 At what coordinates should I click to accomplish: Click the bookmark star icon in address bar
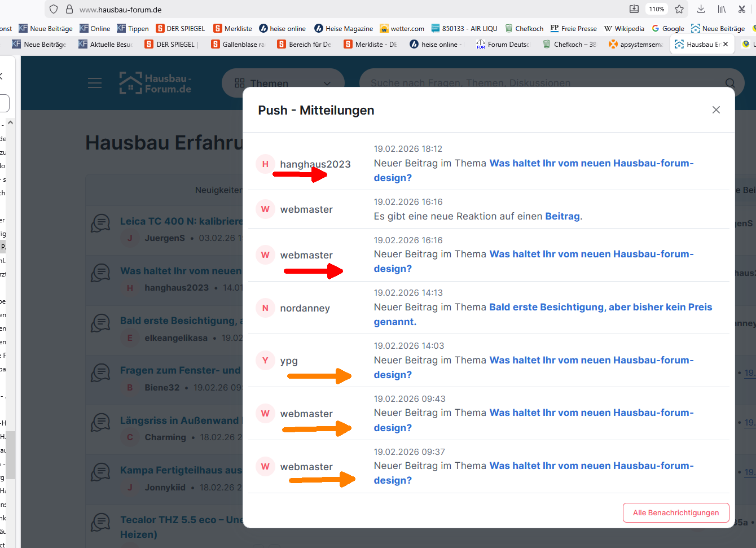[679, 9]
